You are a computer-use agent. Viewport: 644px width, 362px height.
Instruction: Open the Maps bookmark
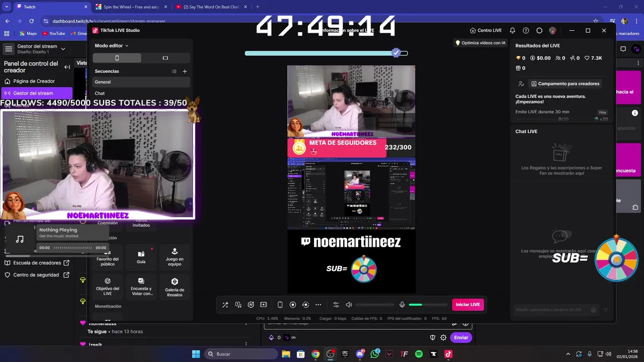pos(28,34)
